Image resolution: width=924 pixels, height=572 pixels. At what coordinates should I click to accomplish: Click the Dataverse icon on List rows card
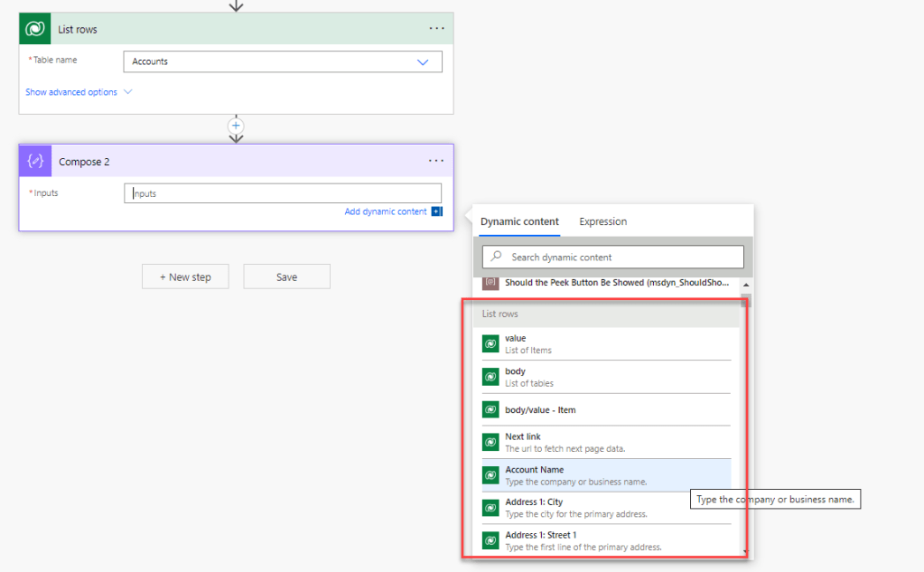[35, 29]
